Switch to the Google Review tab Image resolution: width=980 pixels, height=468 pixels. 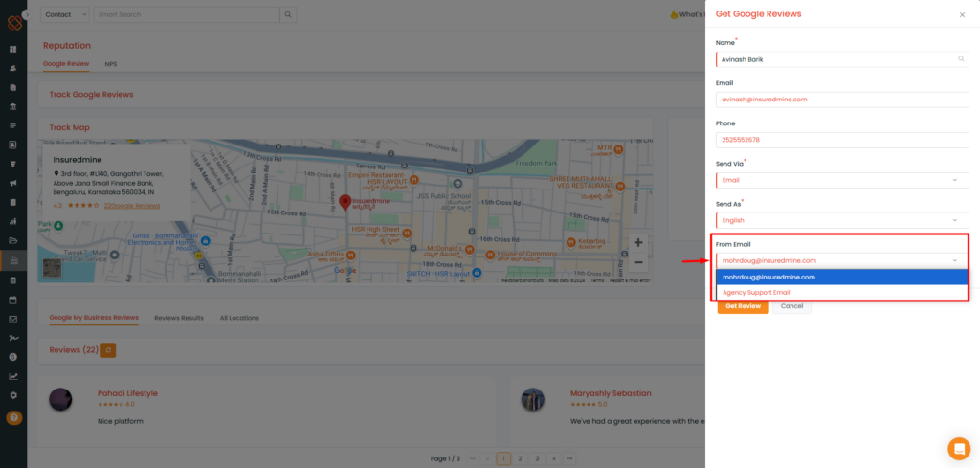pos(66,64)
